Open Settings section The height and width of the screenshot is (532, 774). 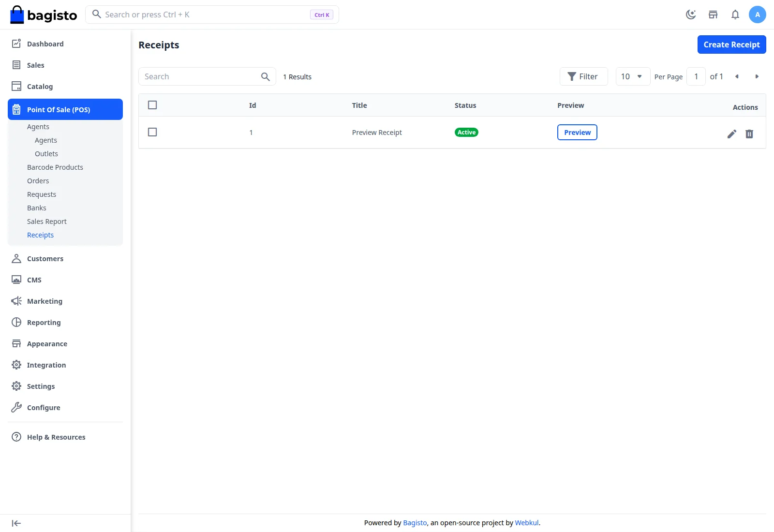[x=65, y=386]
